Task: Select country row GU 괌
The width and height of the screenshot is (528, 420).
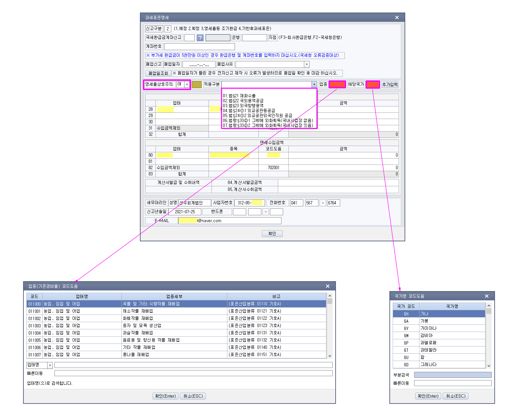Action: tap(439, 357)
